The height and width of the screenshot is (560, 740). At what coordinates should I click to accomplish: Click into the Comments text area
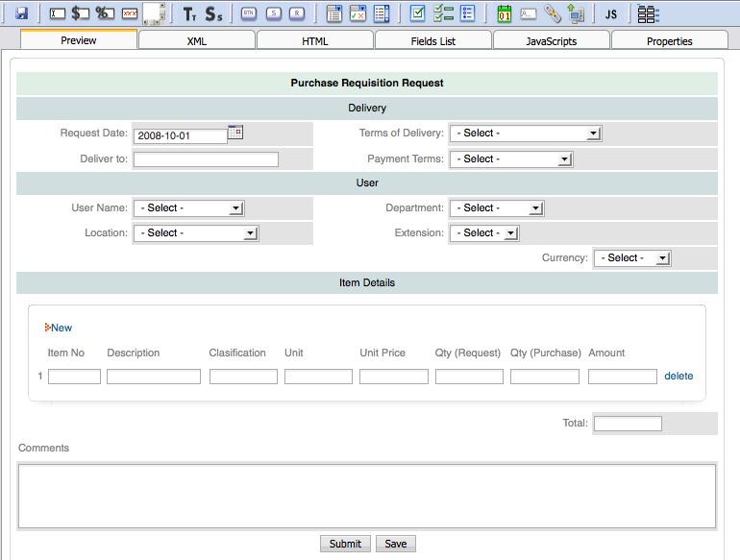(x=367, y=496)
